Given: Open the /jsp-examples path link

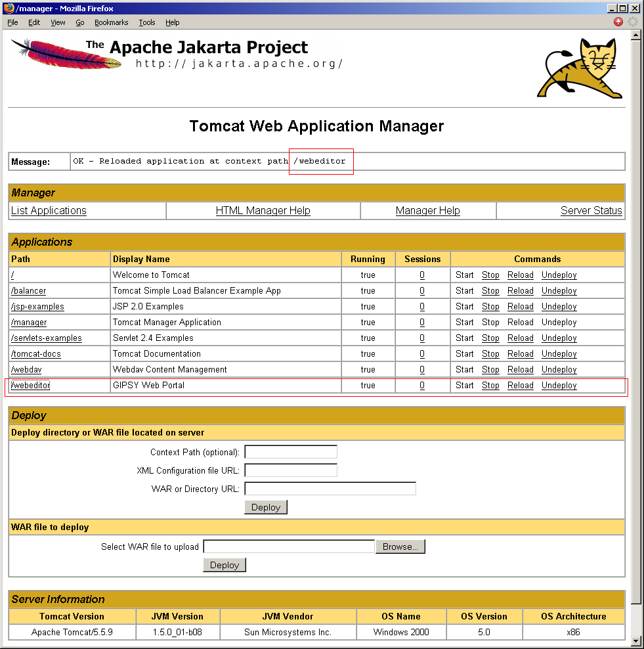Looking at the screenshot, I should (x=37, y=306).
